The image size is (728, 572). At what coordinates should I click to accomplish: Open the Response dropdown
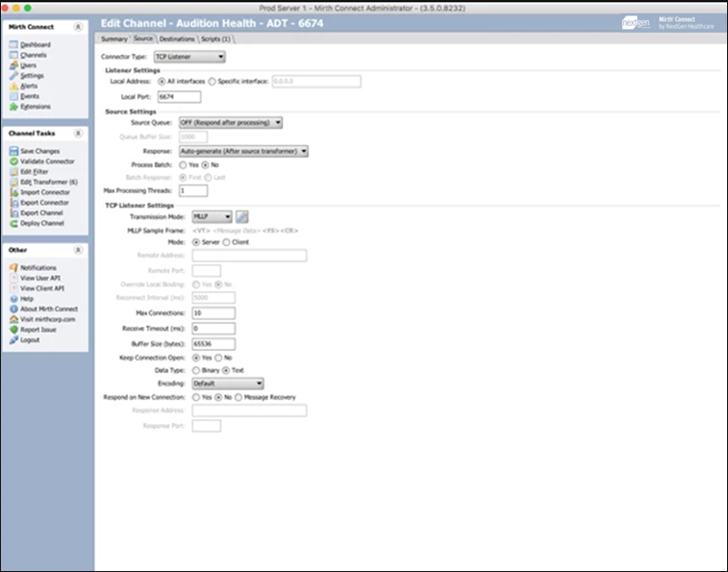243,151
